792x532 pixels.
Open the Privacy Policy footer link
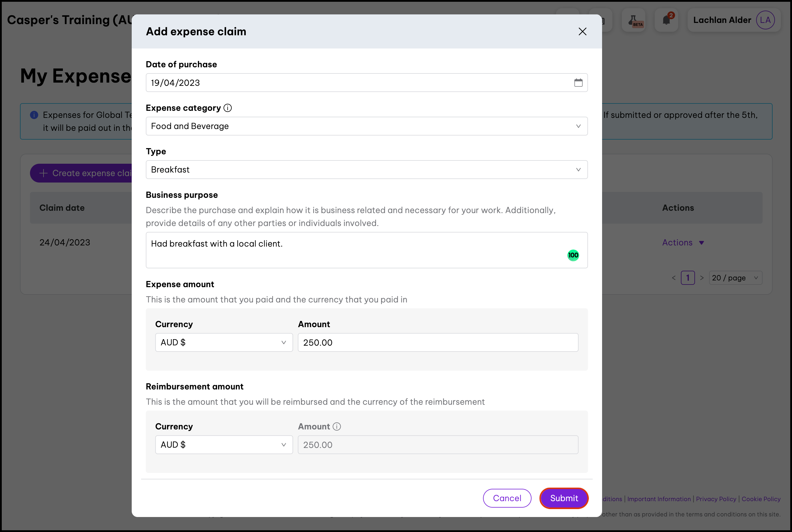[x=716, y=499]
